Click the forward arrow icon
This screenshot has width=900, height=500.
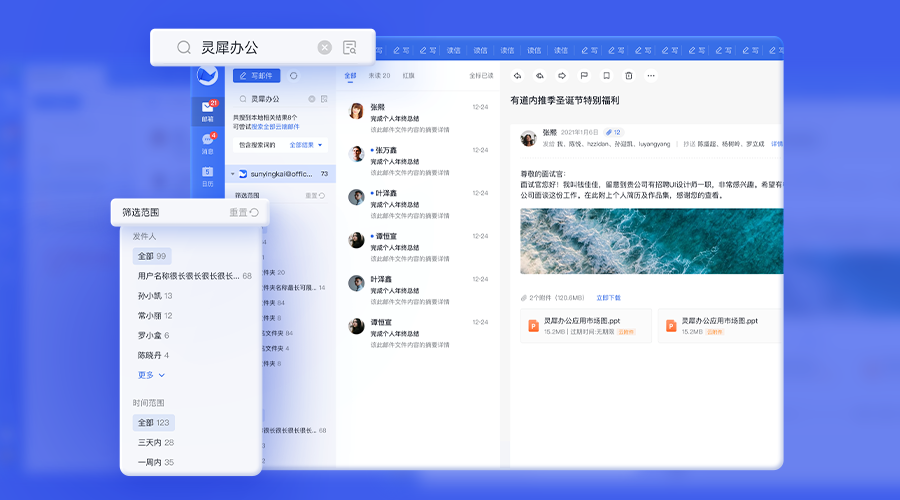[x=562, y=76]
